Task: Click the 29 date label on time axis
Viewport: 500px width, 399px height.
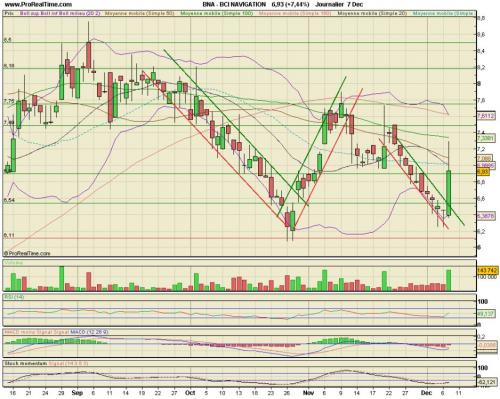Action: pyautogui.click(x=61, y=393)
